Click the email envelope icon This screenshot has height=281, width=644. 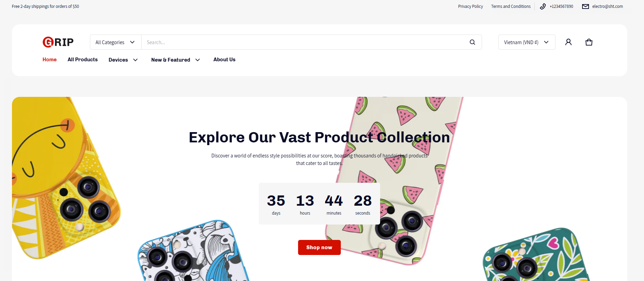(x=585, y=7)
